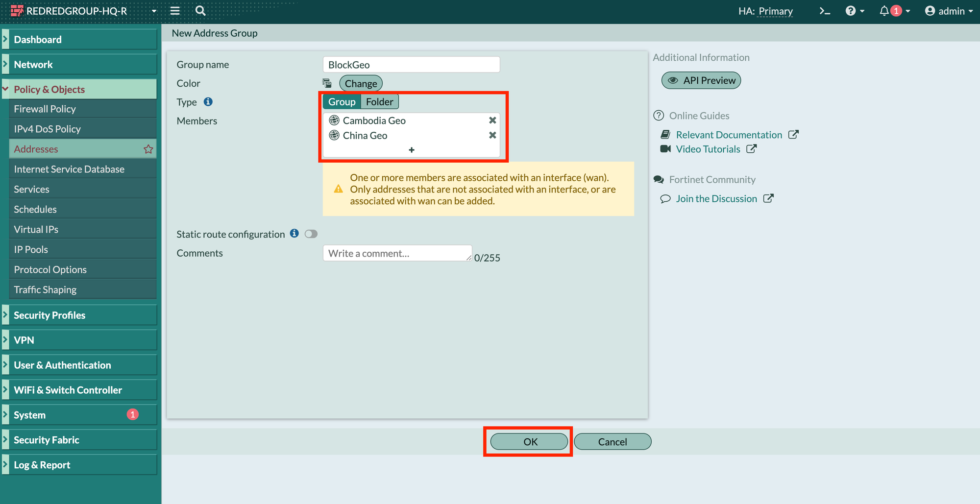The image size is (980, 504).
Task: Open the CLI console icon
Action: pyautogui.click(x=825, y=11)
